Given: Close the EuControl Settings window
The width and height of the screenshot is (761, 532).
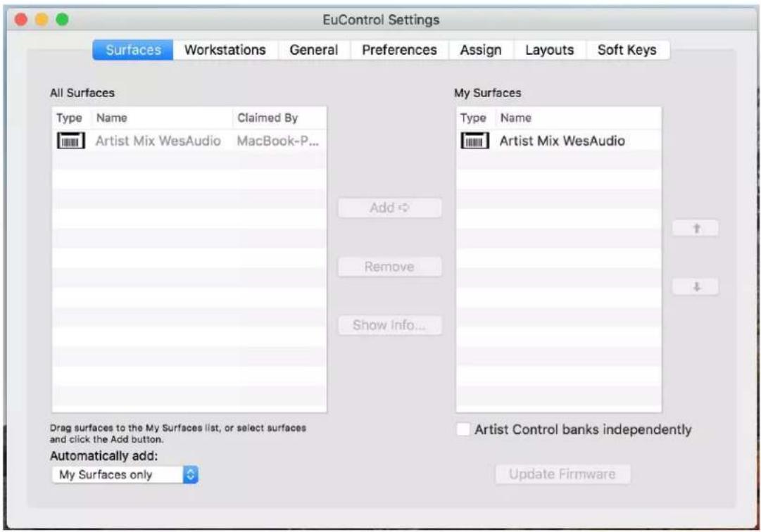Looking at the screenshot, I should [21, 20].
